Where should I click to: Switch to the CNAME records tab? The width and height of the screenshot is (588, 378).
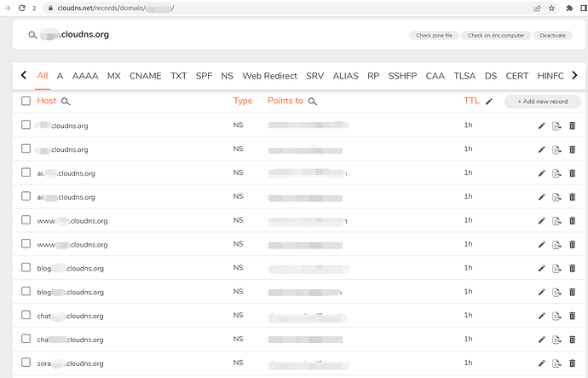pyautogui.click(x=145, y=76)
